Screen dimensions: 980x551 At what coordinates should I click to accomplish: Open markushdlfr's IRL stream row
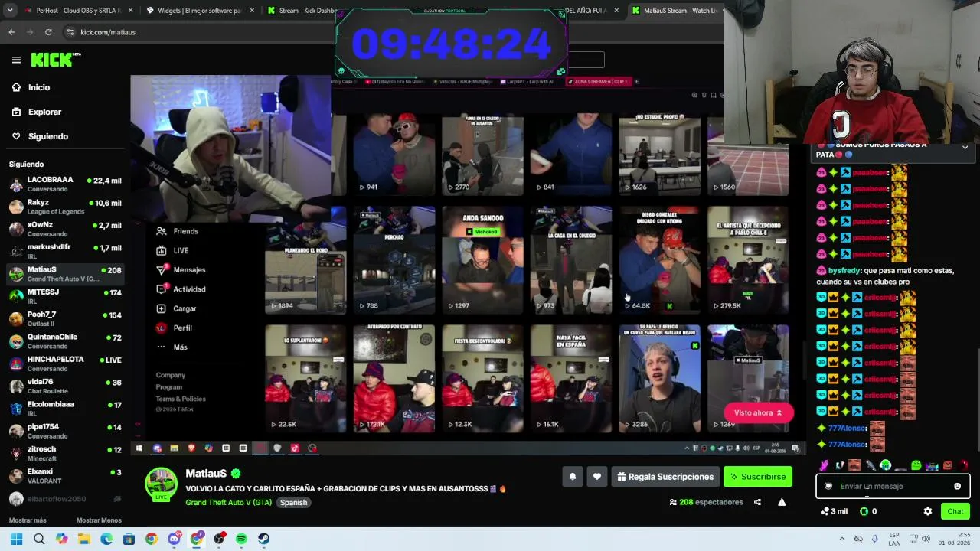[65, 251]
